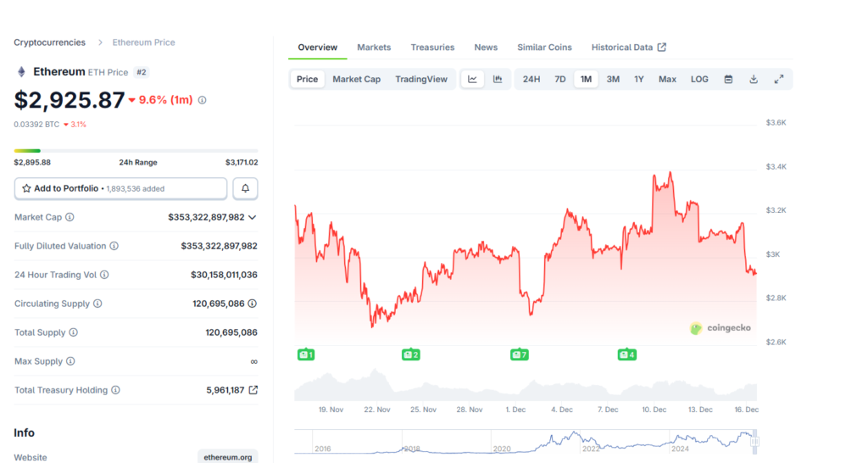Set chart range to Max
Image resolution: width=868 pixels, height=463 pixels.
coord(668,79)
